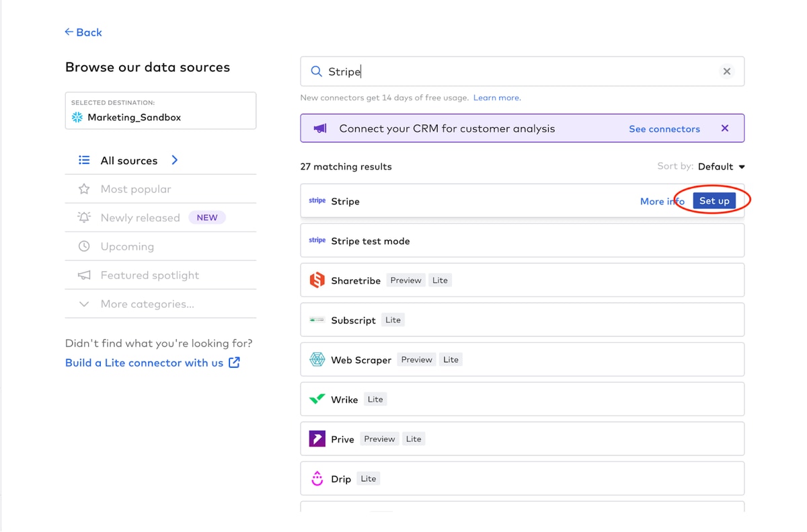Click the Featured spotlight megaphone icon
Viewport: 807px width, 532px height.
[84, 275]
